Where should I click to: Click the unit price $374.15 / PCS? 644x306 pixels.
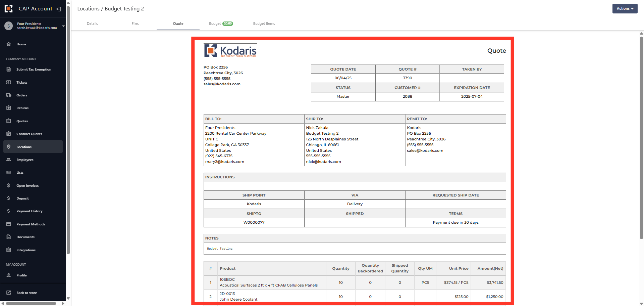click(456, 282)
